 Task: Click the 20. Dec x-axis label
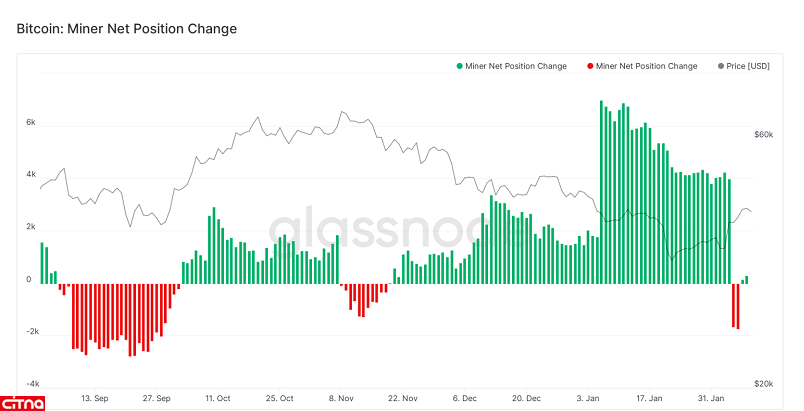526,398
